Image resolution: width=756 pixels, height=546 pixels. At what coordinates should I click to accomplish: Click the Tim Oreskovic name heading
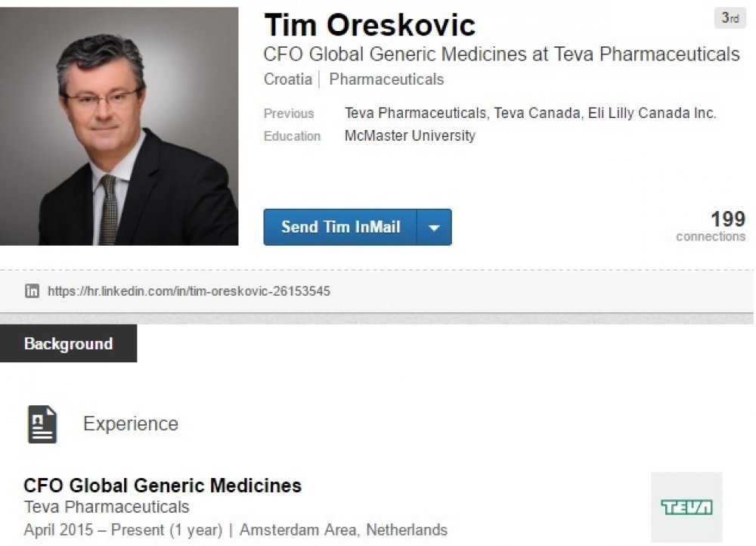[x=370, y=25]
